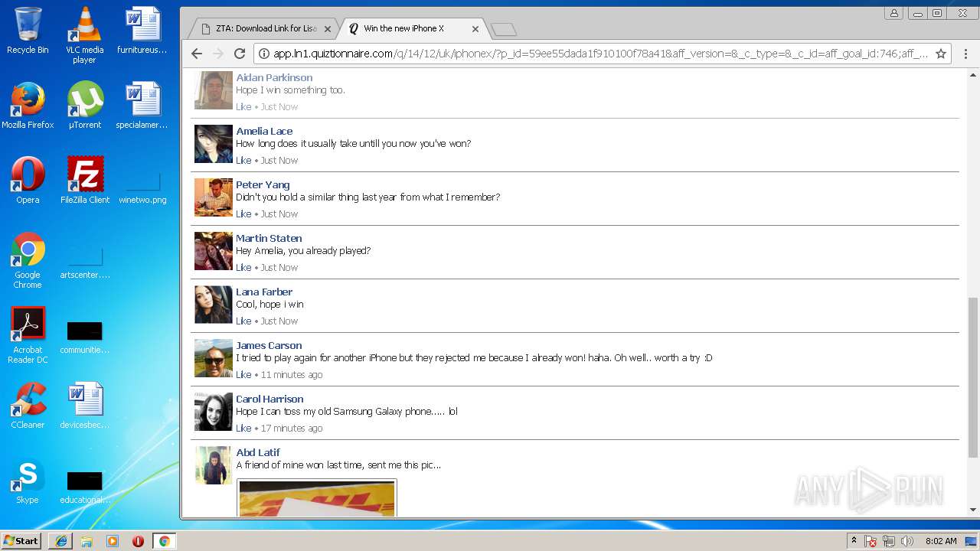Click Lana Farber's profile picture
The width and height of the screenshot is (980, 551).
tap(214, 305)
